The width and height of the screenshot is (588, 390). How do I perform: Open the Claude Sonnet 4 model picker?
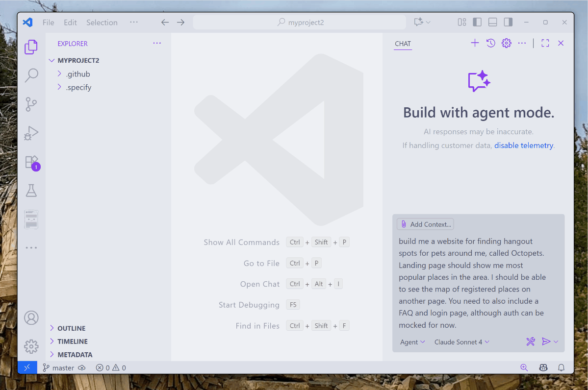(461, 342)
